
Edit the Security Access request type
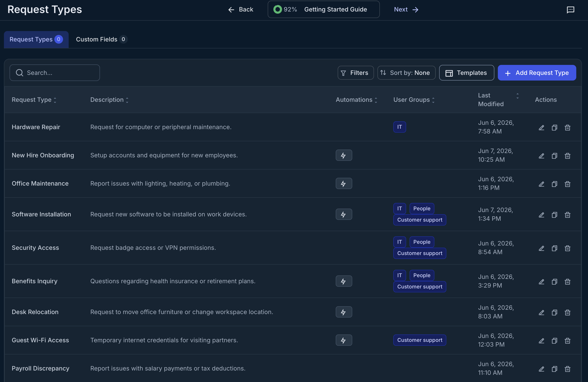(x=541, y=248)
